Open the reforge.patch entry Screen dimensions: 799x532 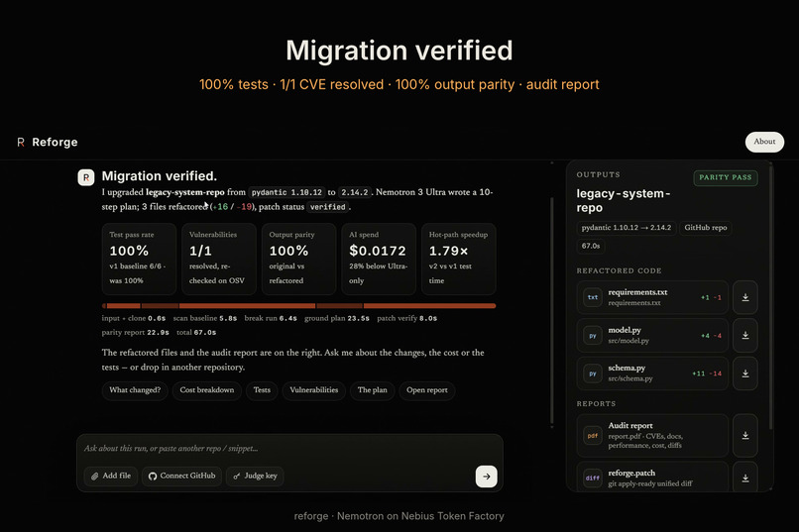pos(652,479)
